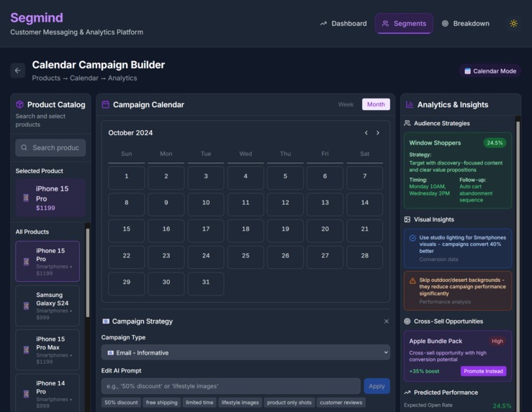The width and height of the screenshot is (532, 412).
Task: Click the Campaign Strategy envelope icon
Action: pos(106,321)
